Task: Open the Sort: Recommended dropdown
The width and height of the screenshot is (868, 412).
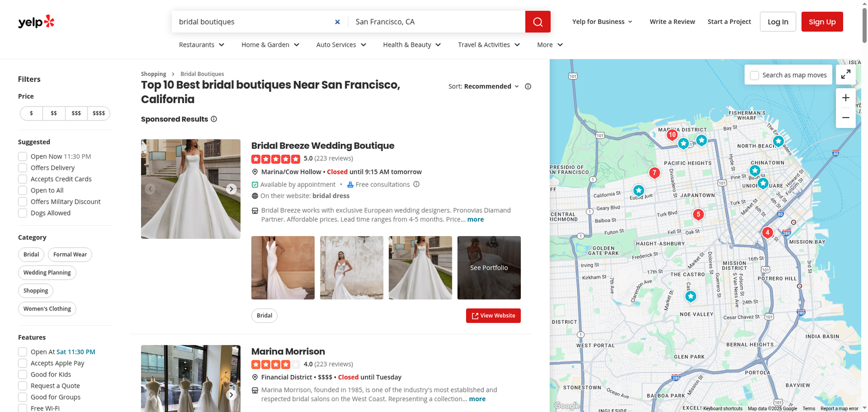Action: click(x=484, y=86)
